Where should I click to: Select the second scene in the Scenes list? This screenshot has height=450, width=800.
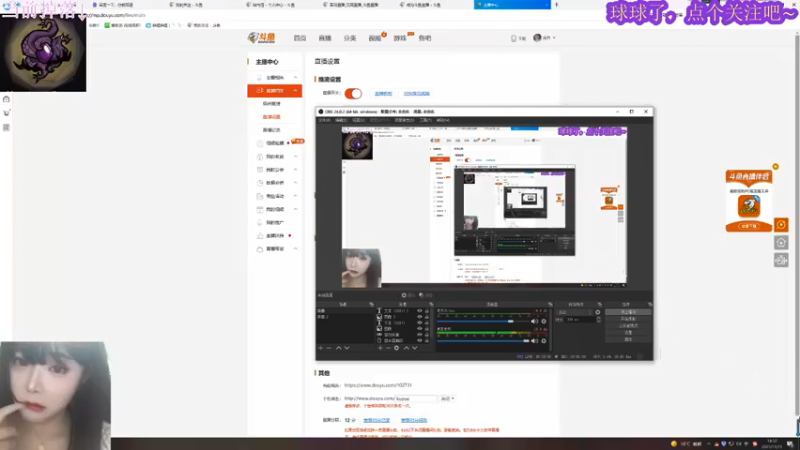point(345,317)
